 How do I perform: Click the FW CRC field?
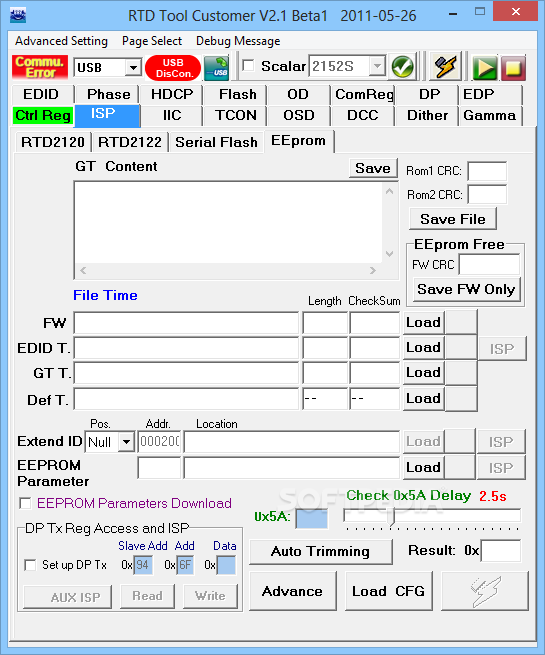click(489, 264)
